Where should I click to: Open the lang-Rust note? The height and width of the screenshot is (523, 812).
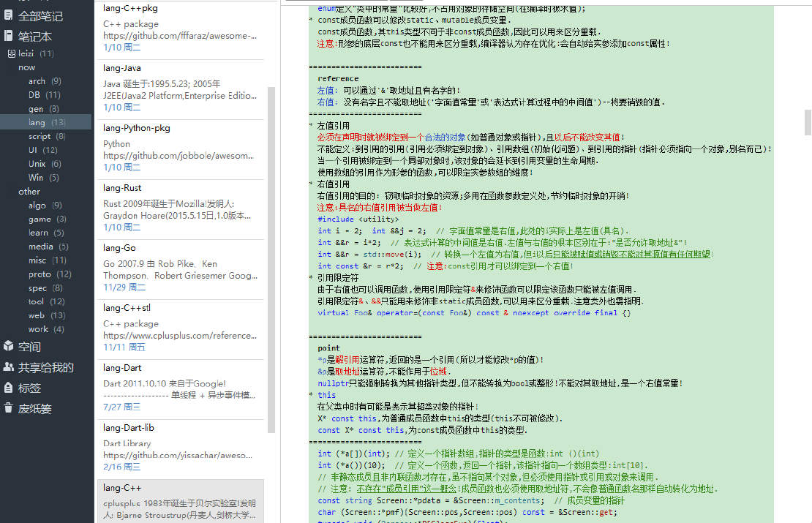(x=181, y=210)
